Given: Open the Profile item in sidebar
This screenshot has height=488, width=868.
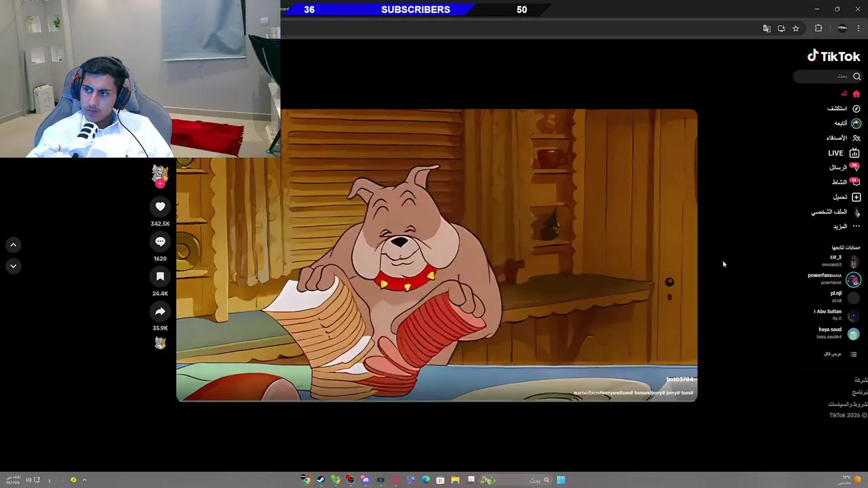Looking at the screenshot, I should tap(835, 211).
